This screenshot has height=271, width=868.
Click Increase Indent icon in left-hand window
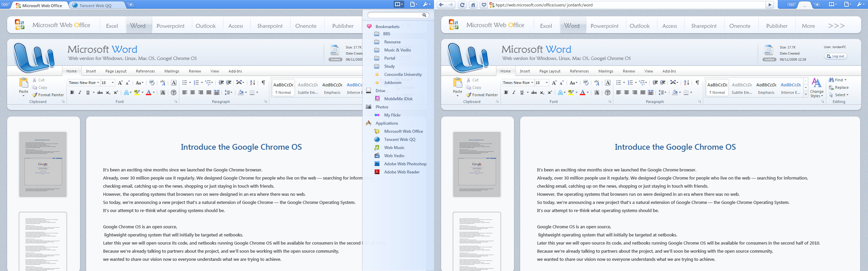[x=229, y=83]
